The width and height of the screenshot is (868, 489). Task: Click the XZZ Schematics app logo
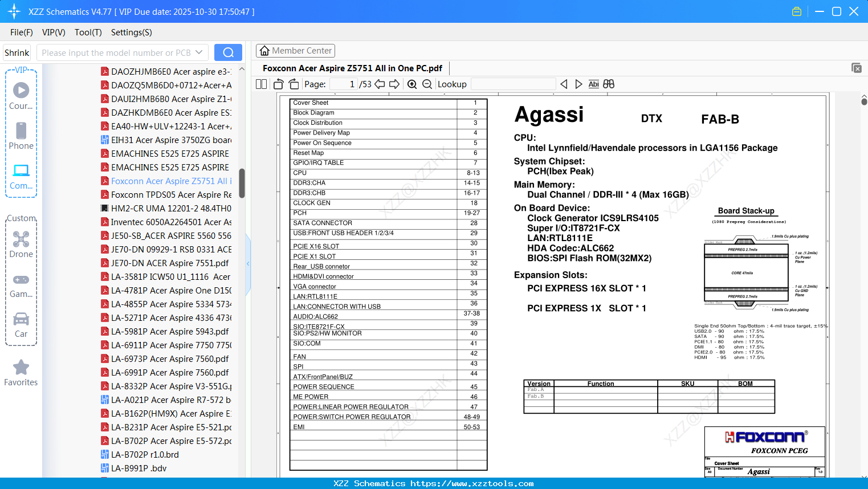point(14,11)
